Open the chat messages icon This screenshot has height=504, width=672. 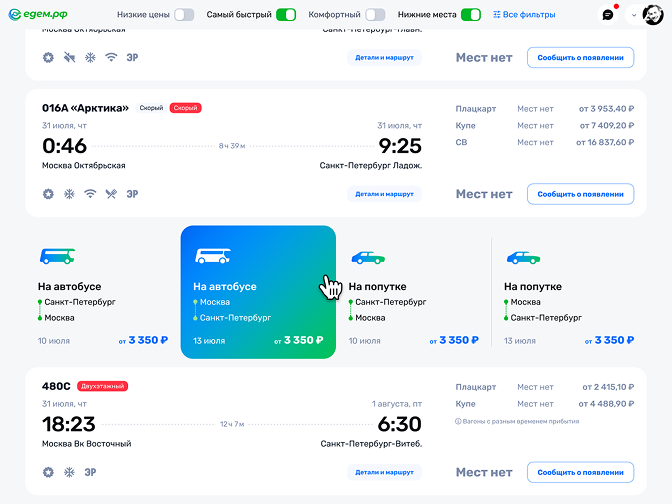pyautogui.click(x=607, y=15)
